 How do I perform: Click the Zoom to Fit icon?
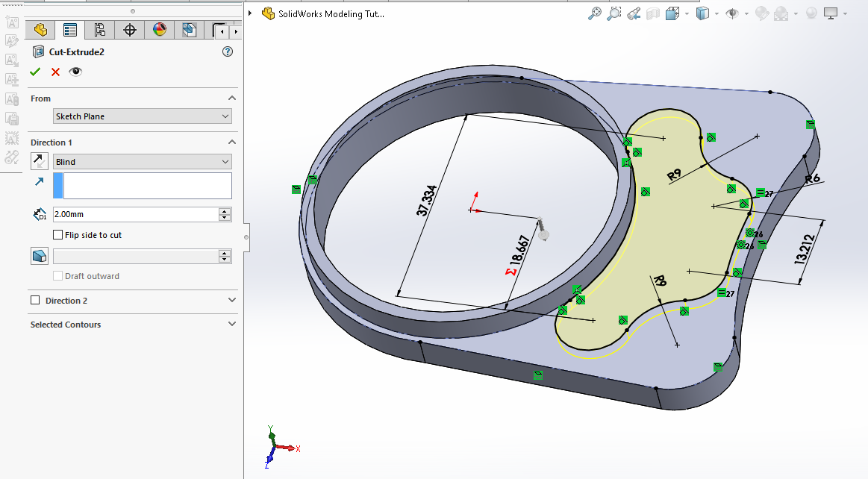point(595,13)
